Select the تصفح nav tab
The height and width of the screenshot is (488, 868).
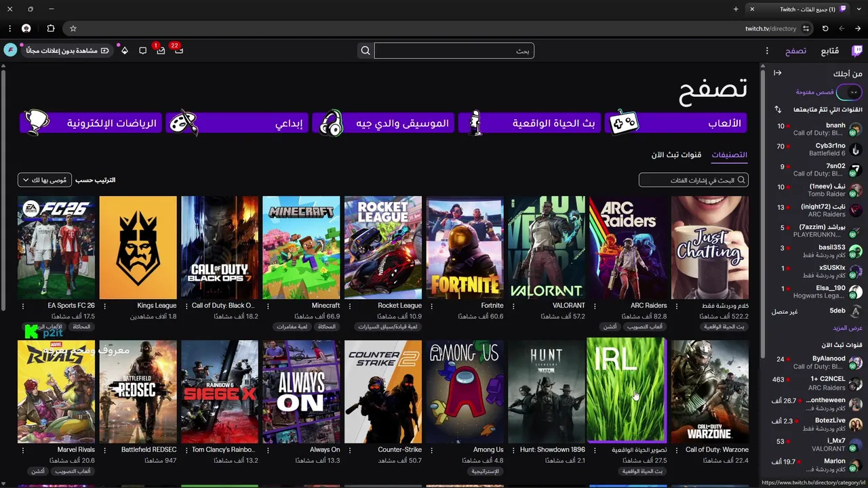[x=796, y=51]
